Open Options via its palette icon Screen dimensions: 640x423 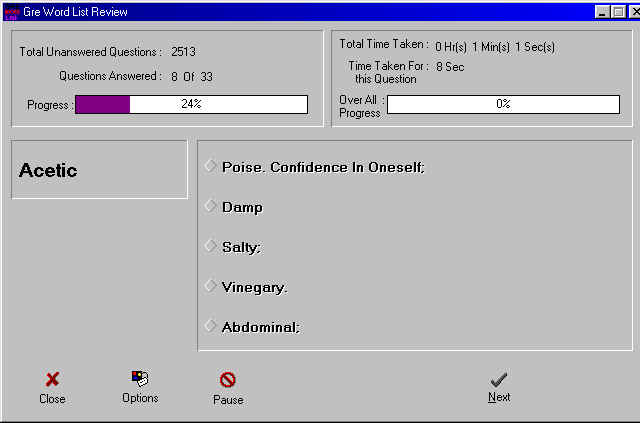(x=140, y=378)
